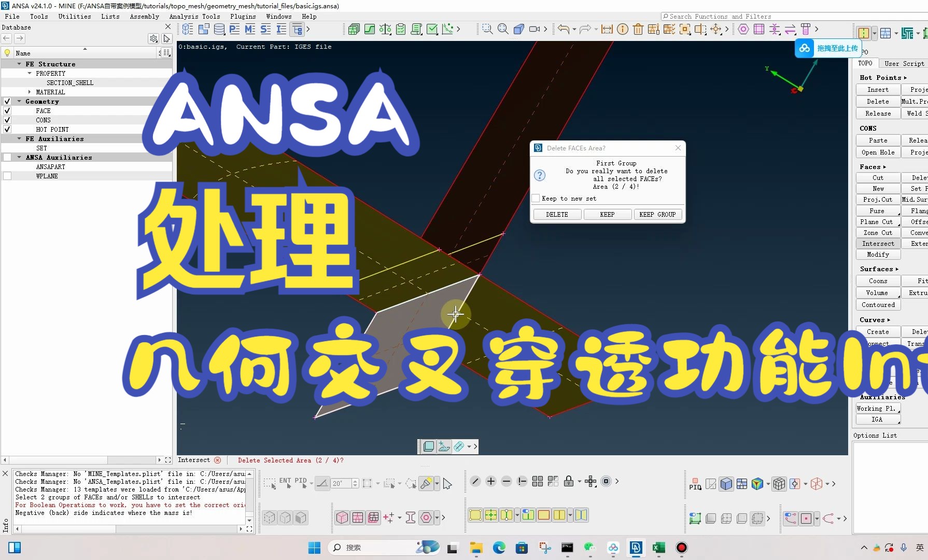Toggle the CONS visibility checkbox
This screenshot has height=560, width=928.
[x=7, y=120]
